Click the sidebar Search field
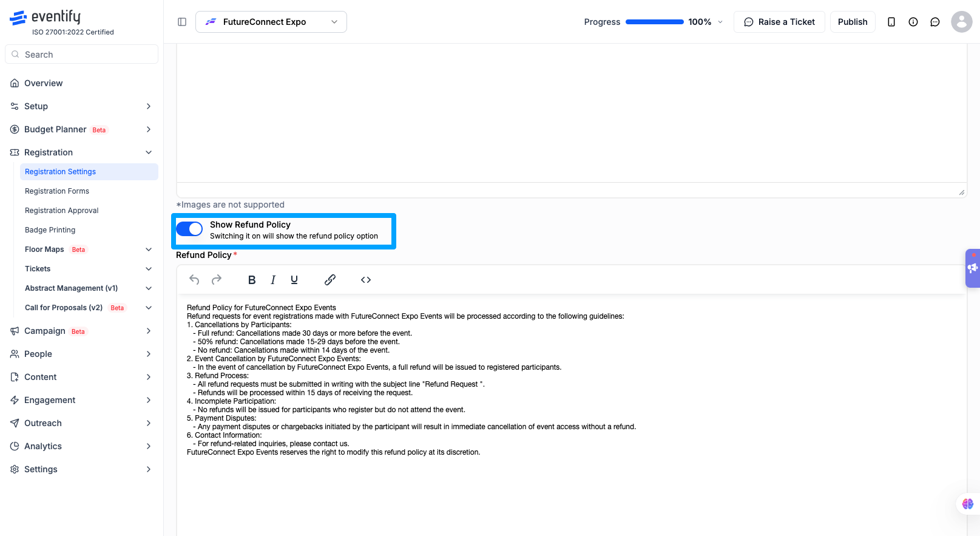 [x=81, y=54]
